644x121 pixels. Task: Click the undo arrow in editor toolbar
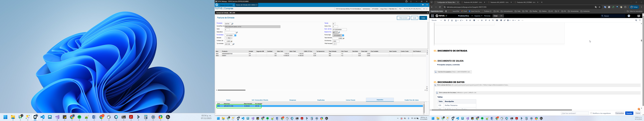click(519, 20)
